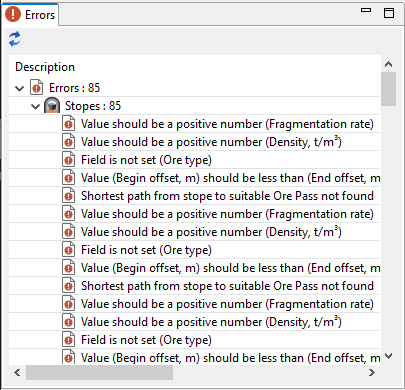Viewport: 405px width, 390px height.
Task: Click the Description column header
Action: point(45,67)
